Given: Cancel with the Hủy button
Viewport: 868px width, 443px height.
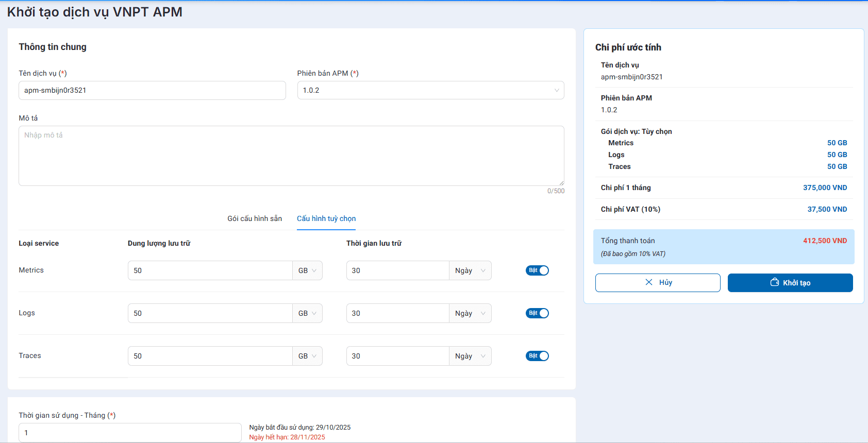Looking at the screenshot, I should (658, 283).
